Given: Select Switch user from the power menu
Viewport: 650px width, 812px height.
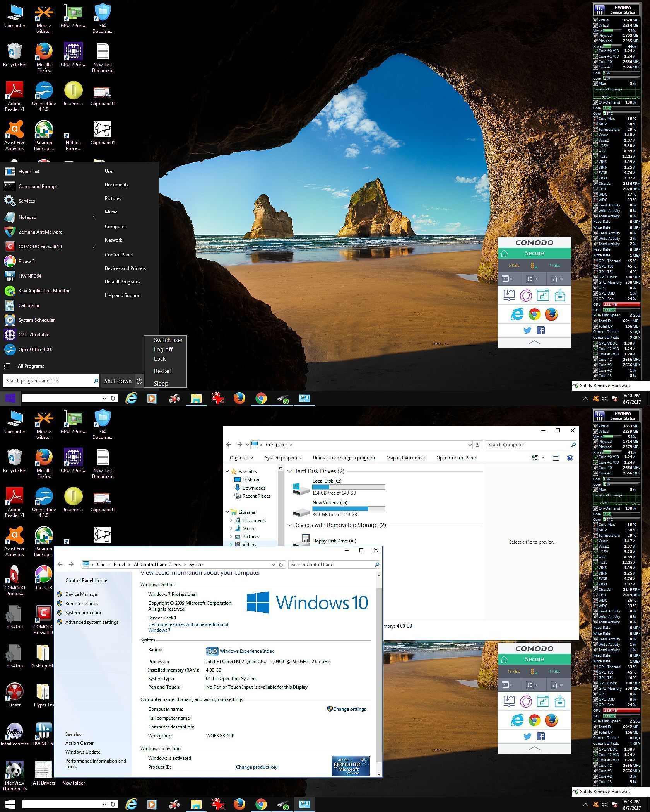Looking at the screenshot, I should (x=168, y=340).
